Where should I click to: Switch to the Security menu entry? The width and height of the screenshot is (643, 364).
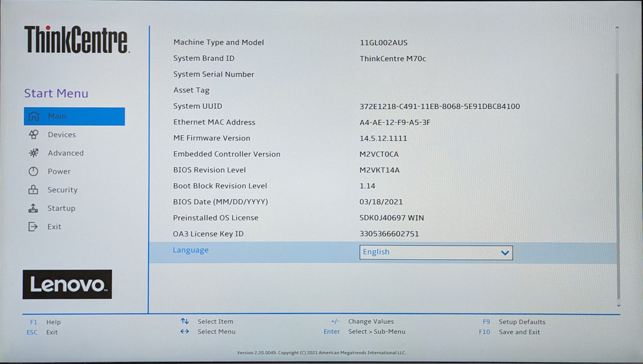pyautogui.click(x=74, y=190)
